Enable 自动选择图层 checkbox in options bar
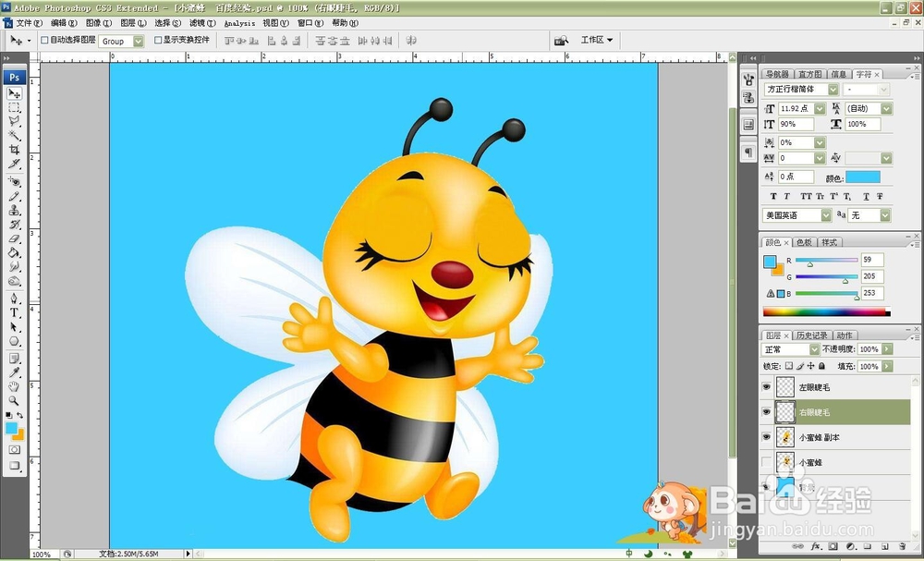Viewport: 924px width, 561px height. tap(43, 41)
